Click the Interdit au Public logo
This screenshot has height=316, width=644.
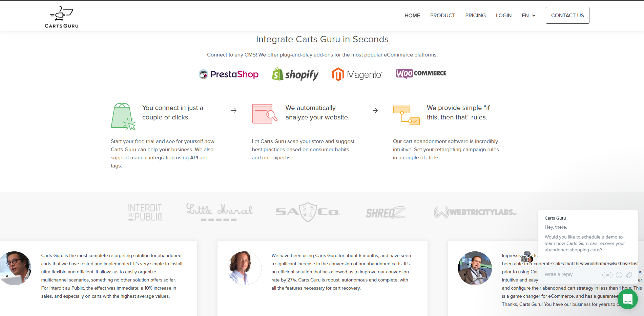[145, 212]
